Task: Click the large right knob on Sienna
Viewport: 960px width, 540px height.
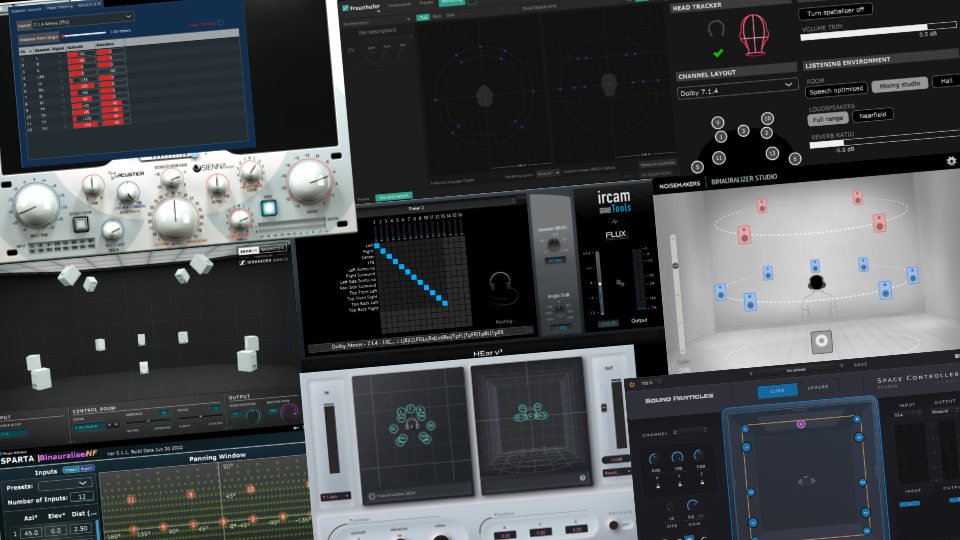Action: point(310,181)
